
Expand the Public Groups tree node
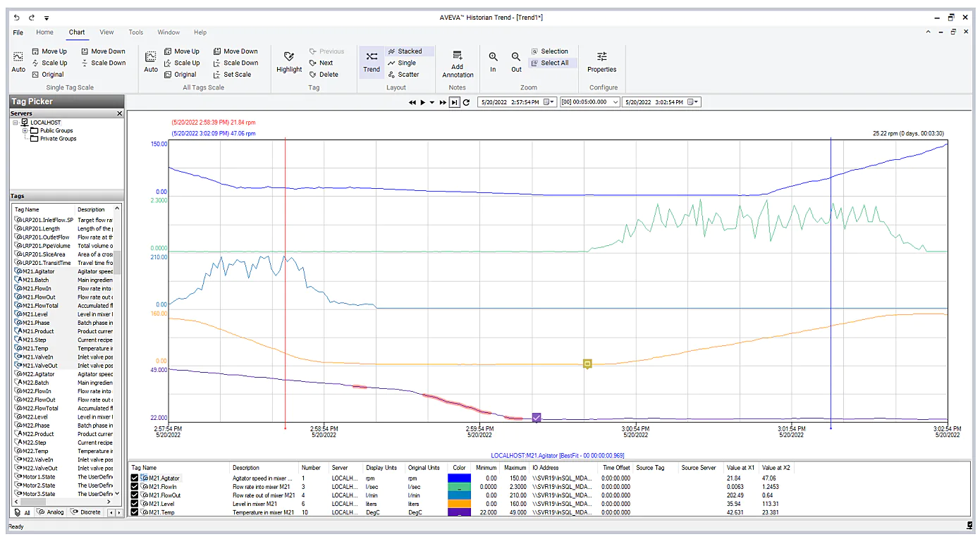pos(25,130)
